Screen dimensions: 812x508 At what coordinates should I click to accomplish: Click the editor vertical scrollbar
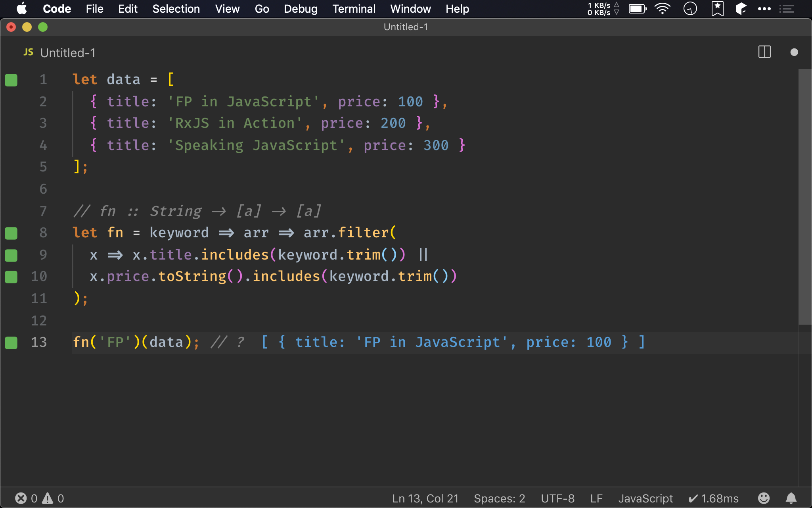pos(805,196)
